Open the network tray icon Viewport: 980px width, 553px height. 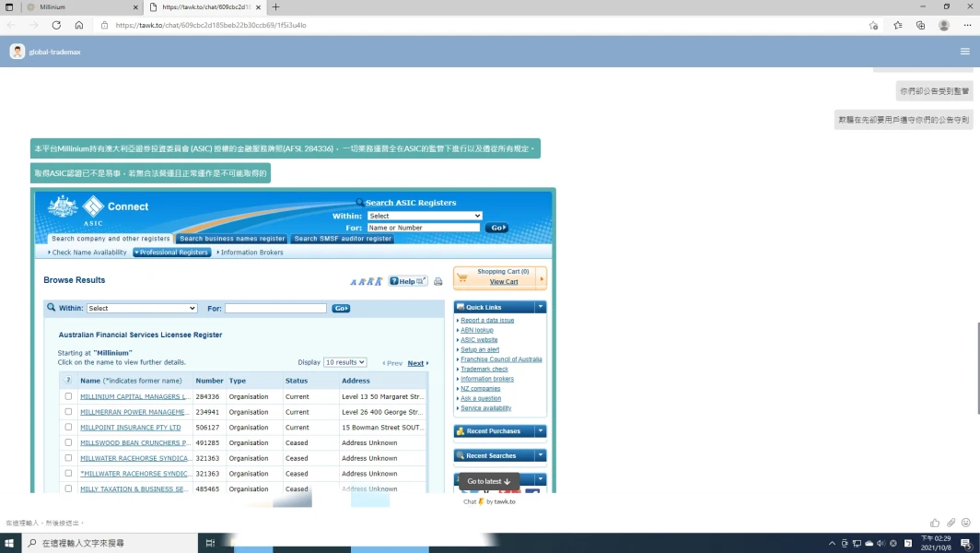(857, 543)
